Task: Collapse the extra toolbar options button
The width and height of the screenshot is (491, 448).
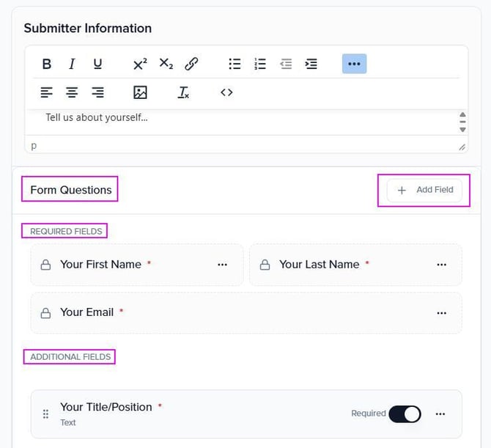Action: pyautogui.click(x=354, y=64)
